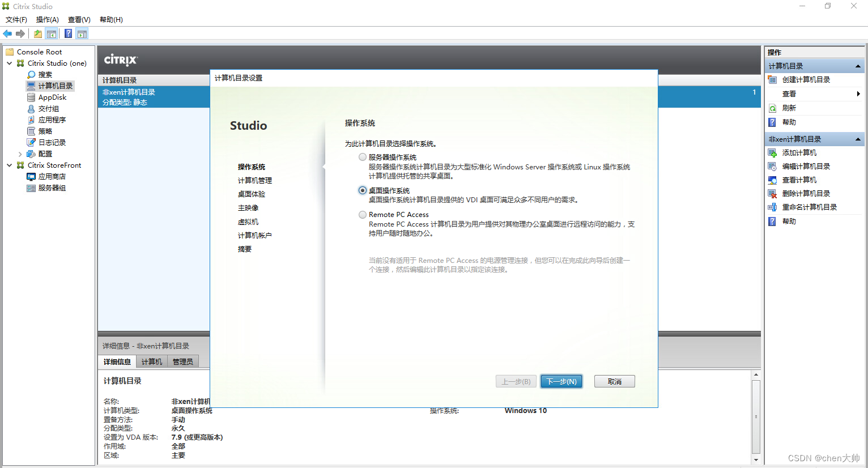Go to the 摘要 wizard step
868x468 pixels.
[245, 249]
